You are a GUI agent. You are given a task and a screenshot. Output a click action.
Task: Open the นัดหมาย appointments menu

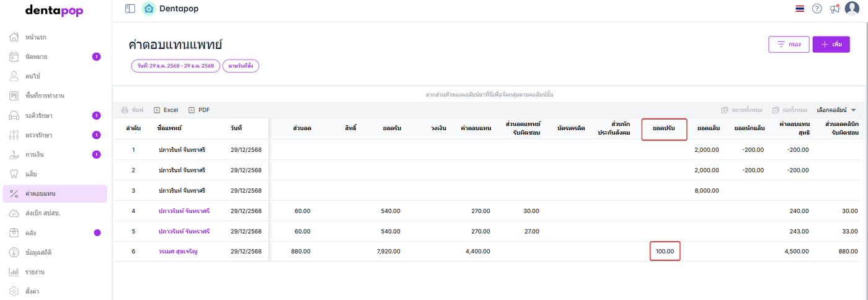tap(37, 57)
